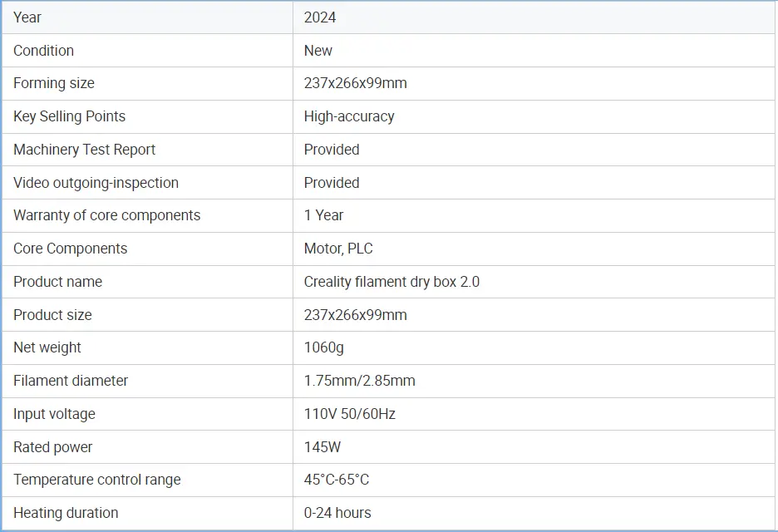Select the "0-24 hours" heating duration value
Screen dimensions: 778x532
337,513
